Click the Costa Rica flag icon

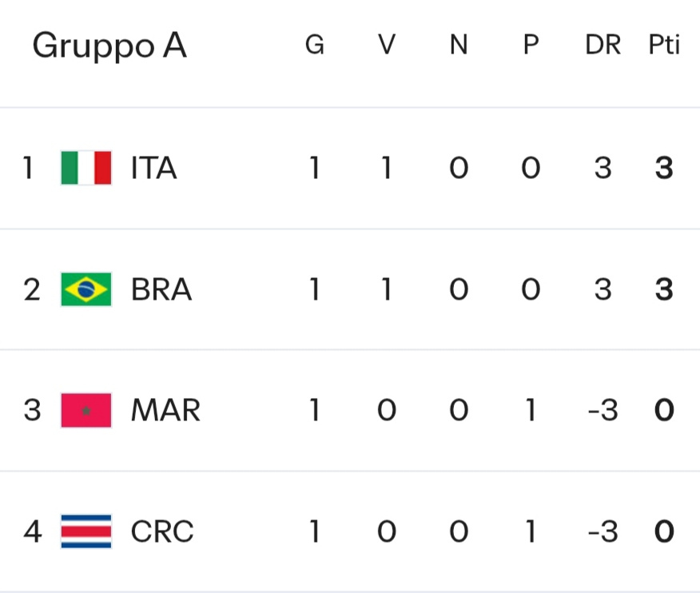click(86, 531)
